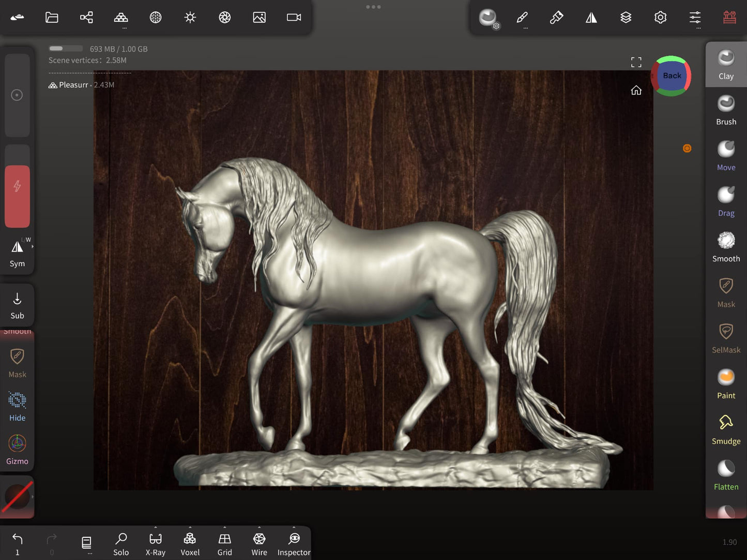This screenshot has width=747, height=560.
Task: Select the Brush tool
Action: (x=726, y=110)
